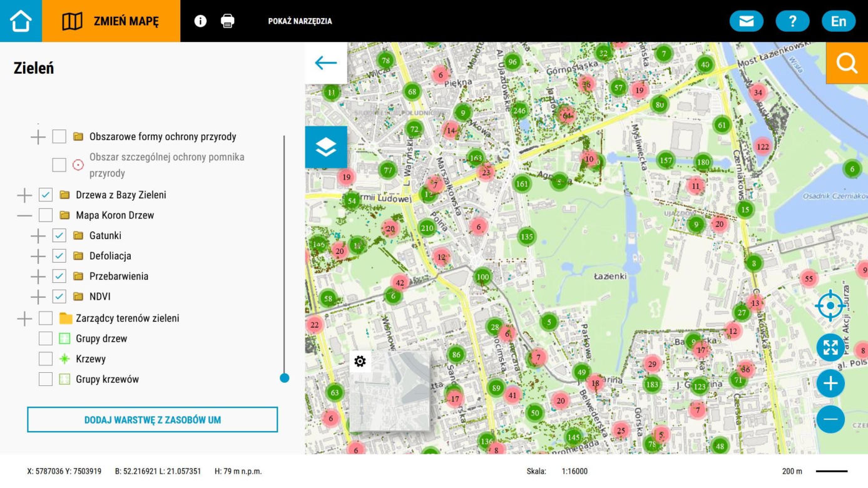Print the map with the printer icon
Screen dimensions: 868x488
(228, 21)
